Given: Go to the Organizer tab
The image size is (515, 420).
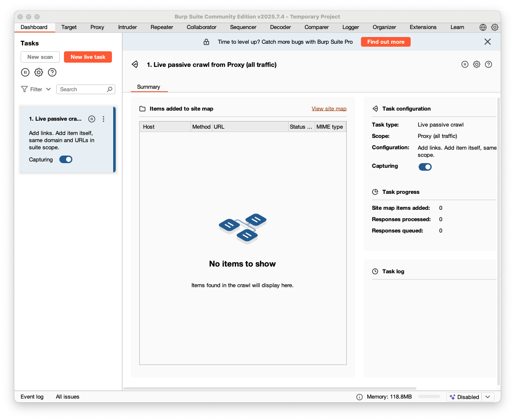Looking at the screenshot, I should 385,27.
